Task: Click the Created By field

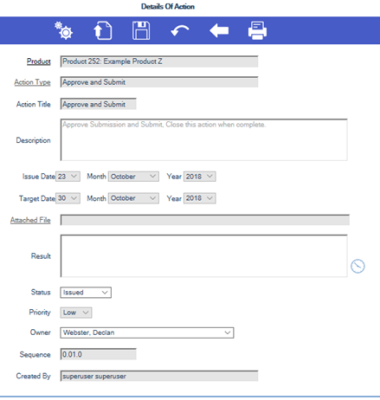Action: coord(159,376)
